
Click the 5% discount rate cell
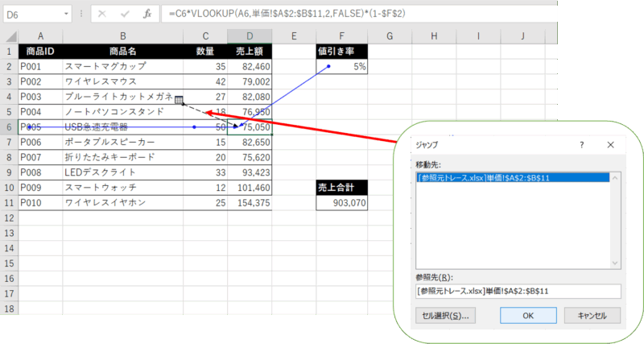[x=342, y=67]
